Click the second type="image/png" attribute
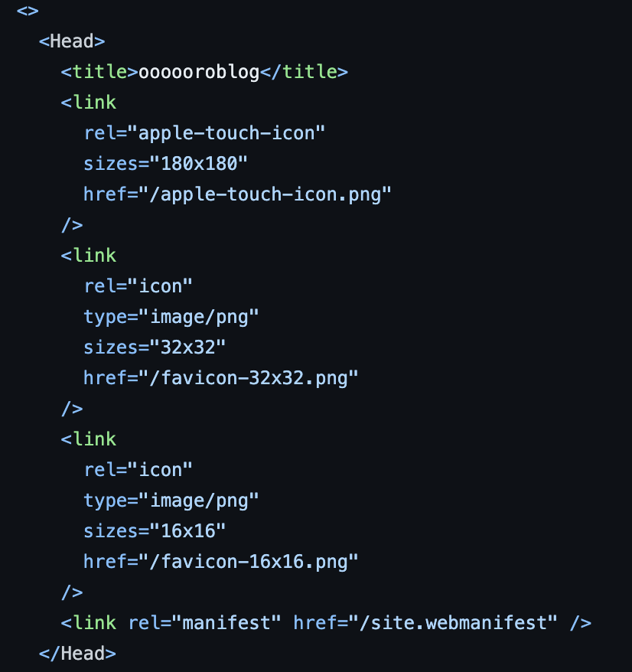 [171, 501]
